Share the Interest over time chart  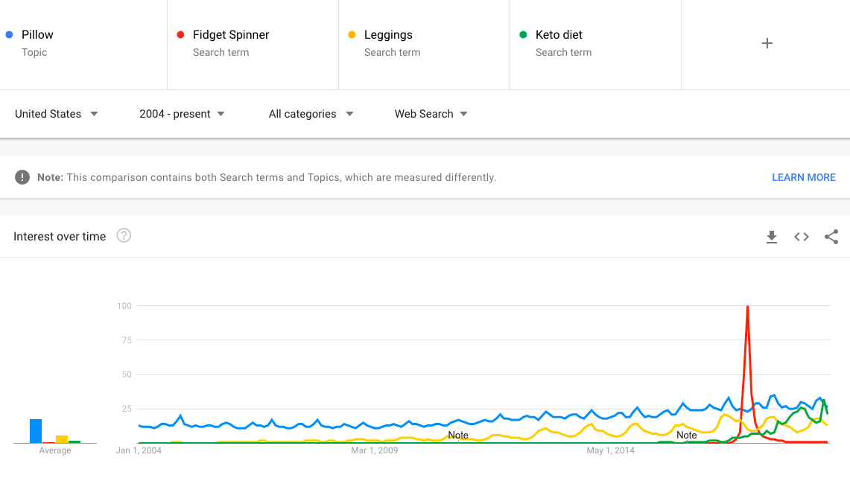click(831, 237)
